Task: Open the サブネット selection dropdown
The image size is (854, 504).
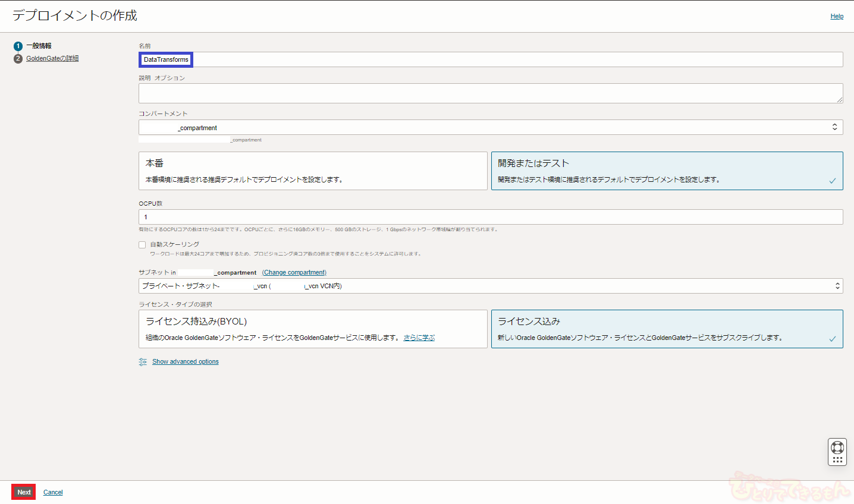Action: (x=490, y=286)
